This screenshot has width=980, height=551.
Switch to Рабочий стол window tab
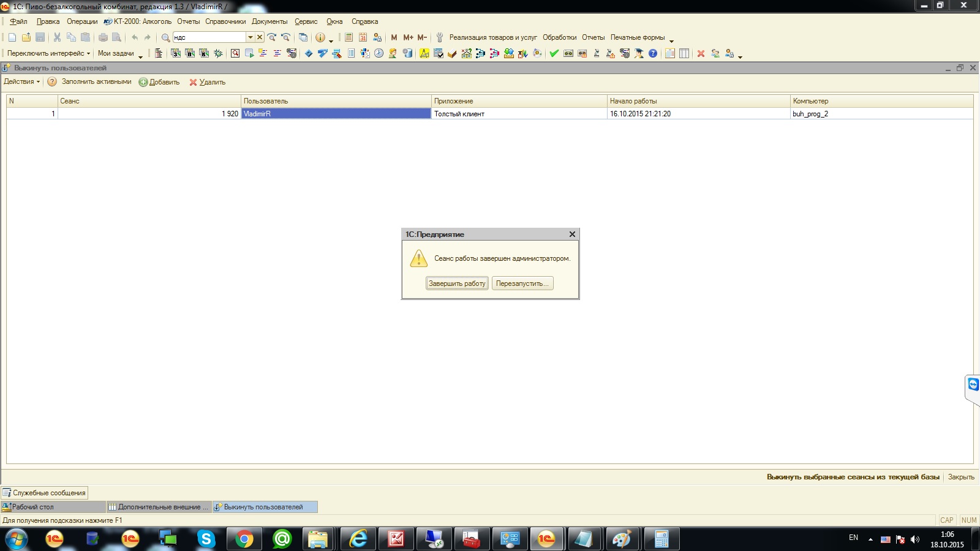tap(53, 507)
